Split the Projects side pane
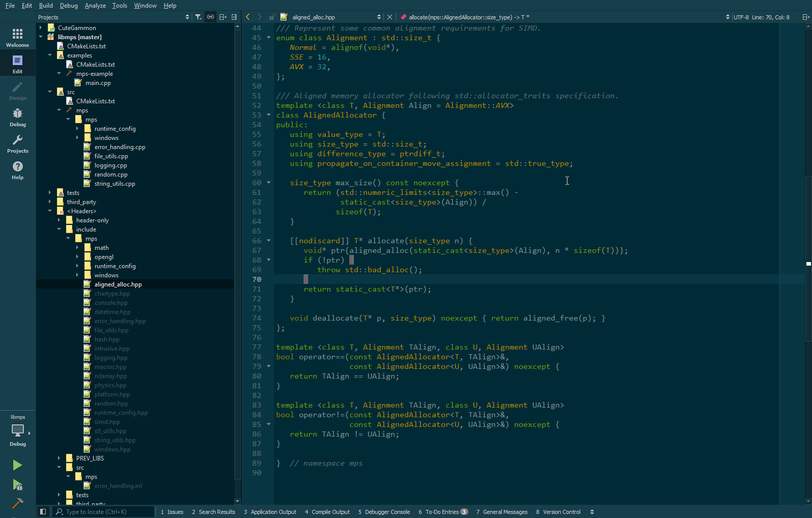Viewport: 812px width, 518px height. 223,17
